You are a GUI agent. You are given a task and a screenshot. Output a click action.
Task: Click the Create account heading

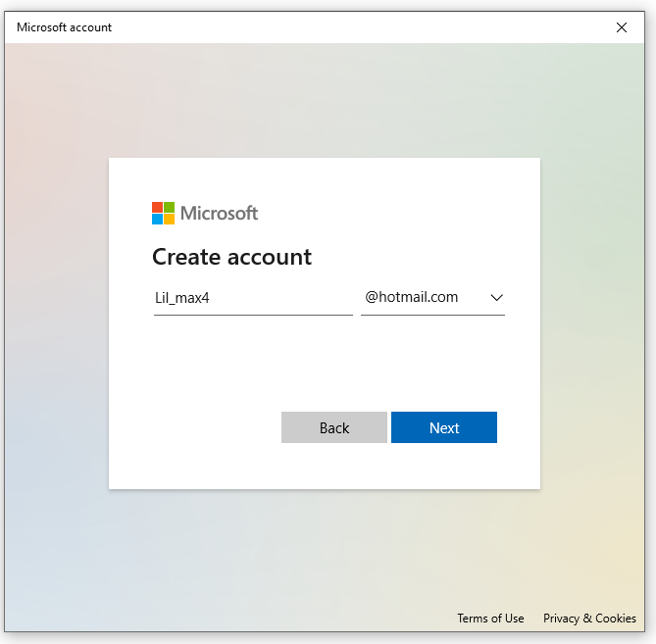(x=231, y=257)
